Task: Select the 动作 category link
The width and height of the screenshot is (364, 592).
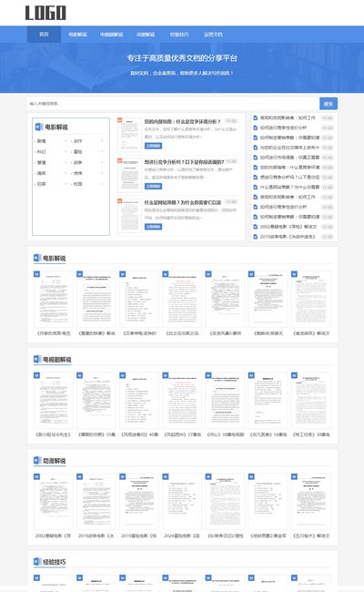Action: pos(77,141)
